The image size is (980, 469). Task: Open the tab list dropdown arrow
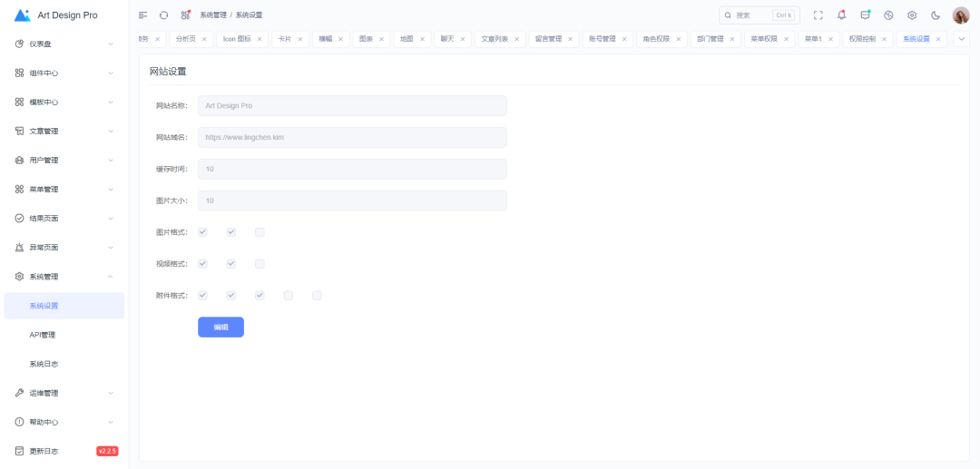pos(961,39)
